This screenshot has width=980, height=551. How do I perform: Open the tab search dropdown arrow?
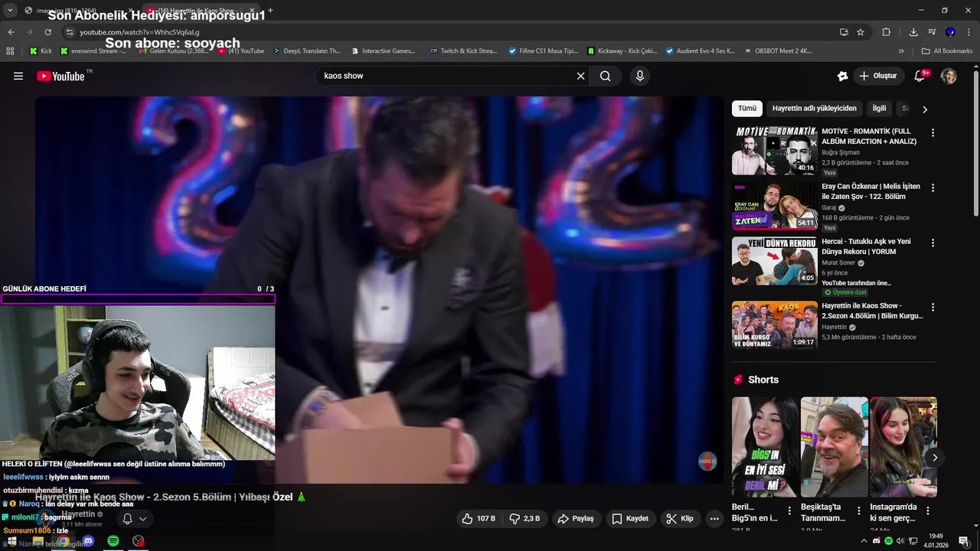click(x=10, y=11)
